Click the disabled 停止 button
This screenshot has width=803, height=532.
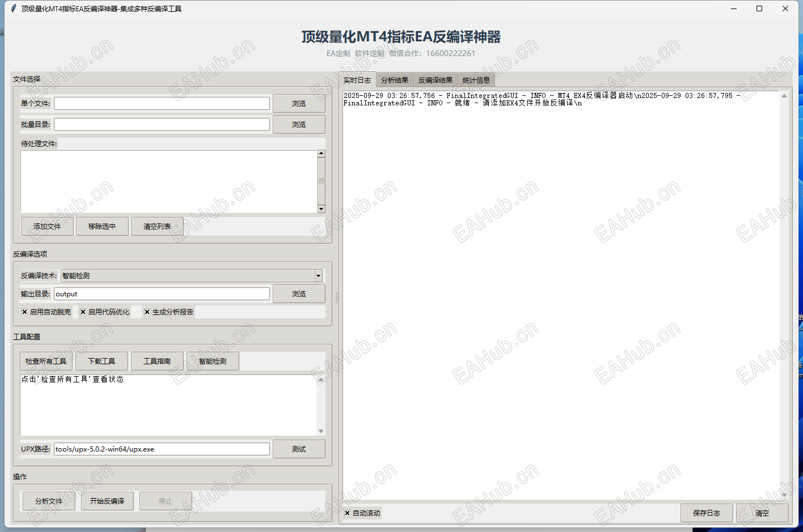point(166,501)
